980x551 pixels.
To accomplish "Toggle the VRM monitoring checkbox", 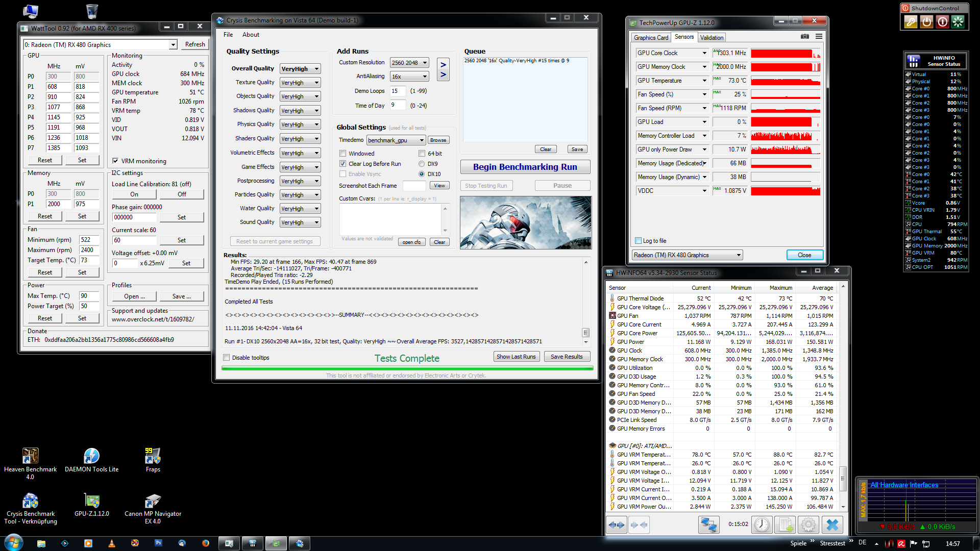I will tap(115, 161).
